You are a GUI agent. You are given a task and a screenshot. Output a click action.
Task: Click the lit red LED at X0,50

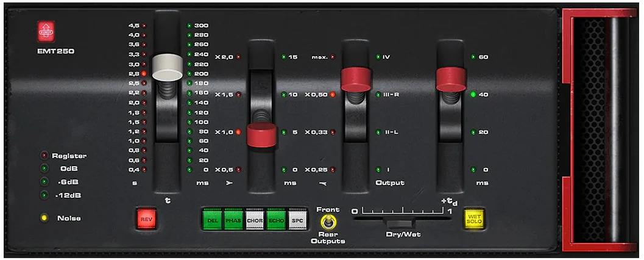tap(333, 95)
